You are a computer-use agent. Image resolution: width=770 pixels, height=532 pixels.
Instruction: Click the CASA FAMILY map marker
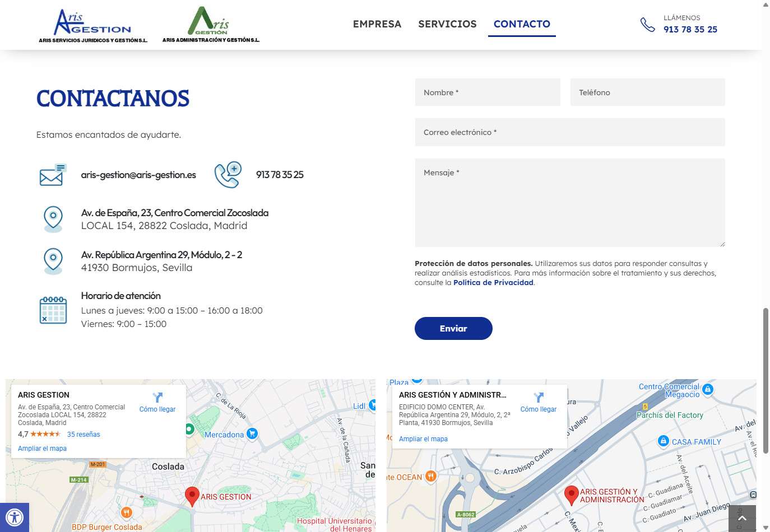click(664, 441)
